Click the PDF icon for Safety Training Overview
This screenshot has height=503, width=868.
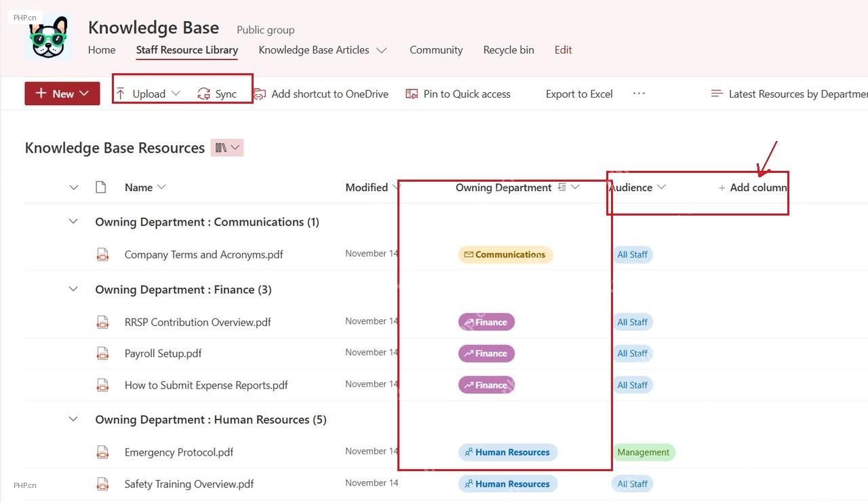click(102, 484)
